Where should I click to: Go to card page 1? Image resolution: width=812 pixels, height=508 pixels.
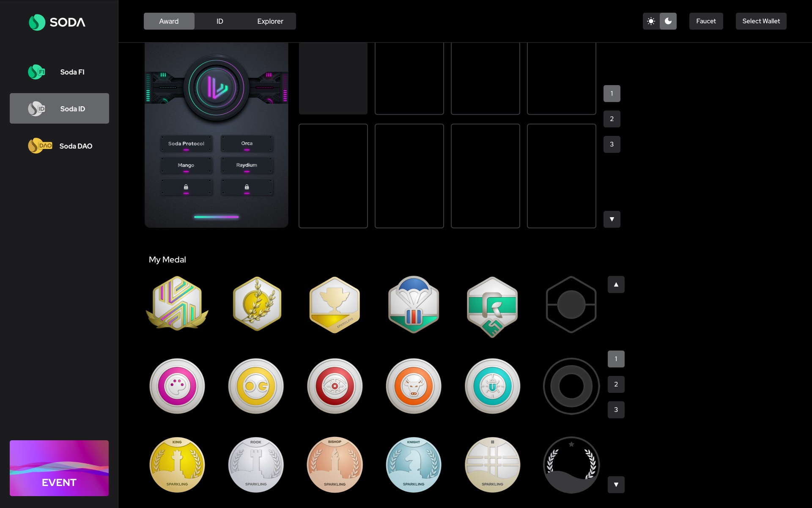(612, 94)
